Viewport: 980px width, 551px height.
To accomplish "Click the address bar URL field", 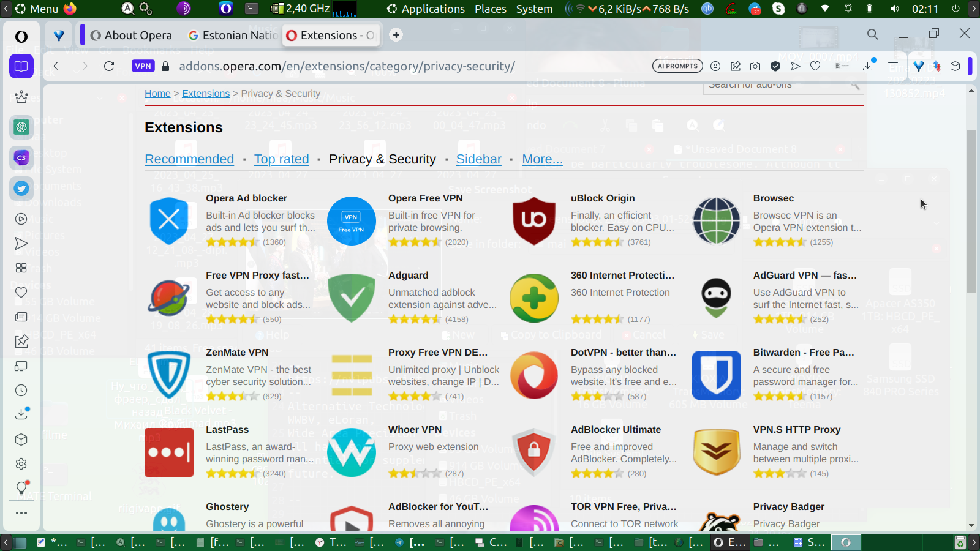I will 347,66.
